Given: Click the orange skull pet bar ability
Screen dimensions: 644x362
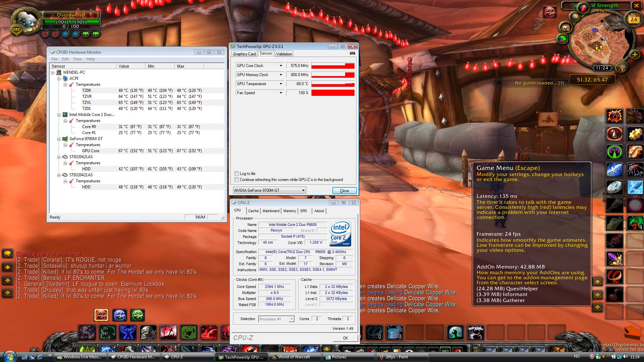Looking at the screenshot, I should tap(101, 315).
